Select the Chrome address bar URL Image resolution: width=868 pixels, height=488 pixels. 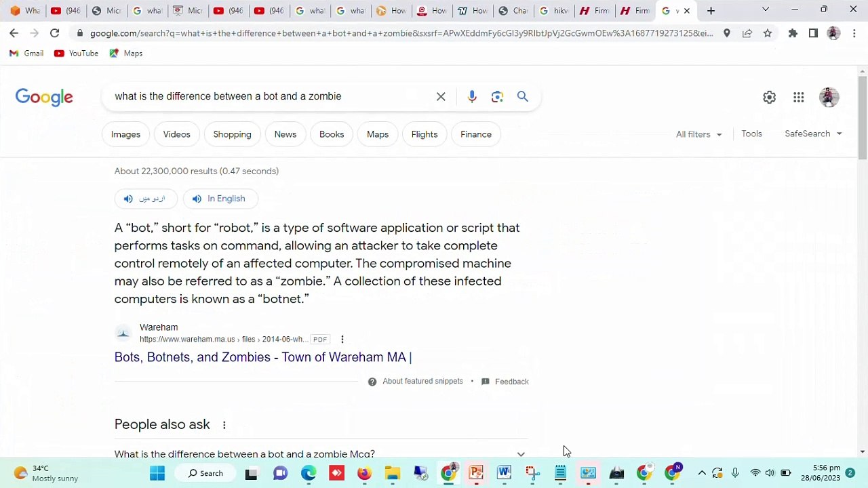point(400,33)
